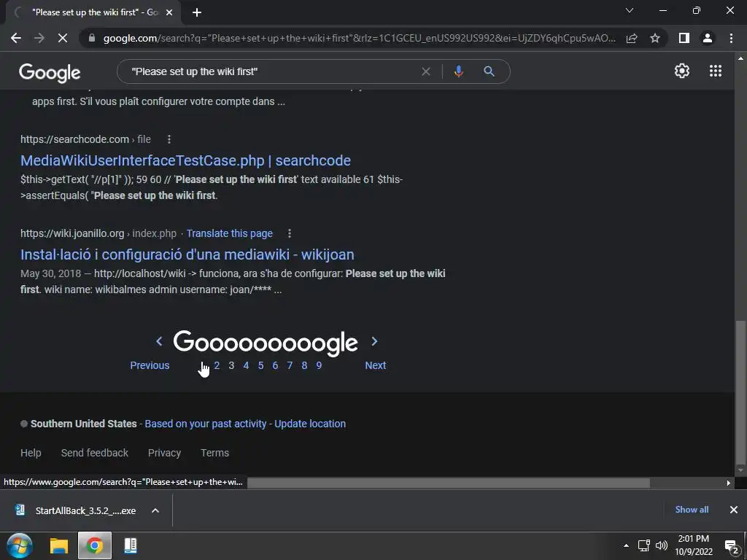Expand StartAllBack download options chevron
The image size is (747, 560).
pyautogui.click(x=155, y=510)
